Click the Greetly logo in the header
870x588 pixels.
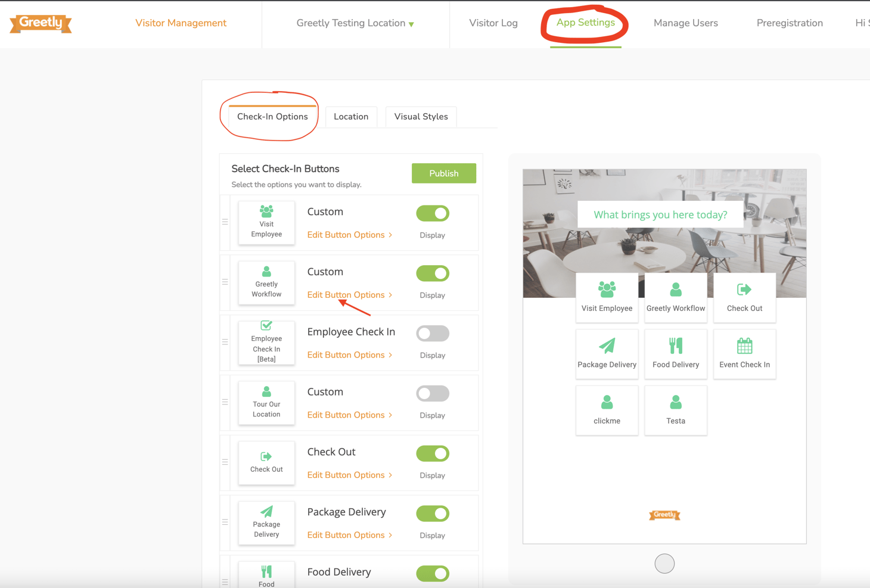tap(41, 23)
